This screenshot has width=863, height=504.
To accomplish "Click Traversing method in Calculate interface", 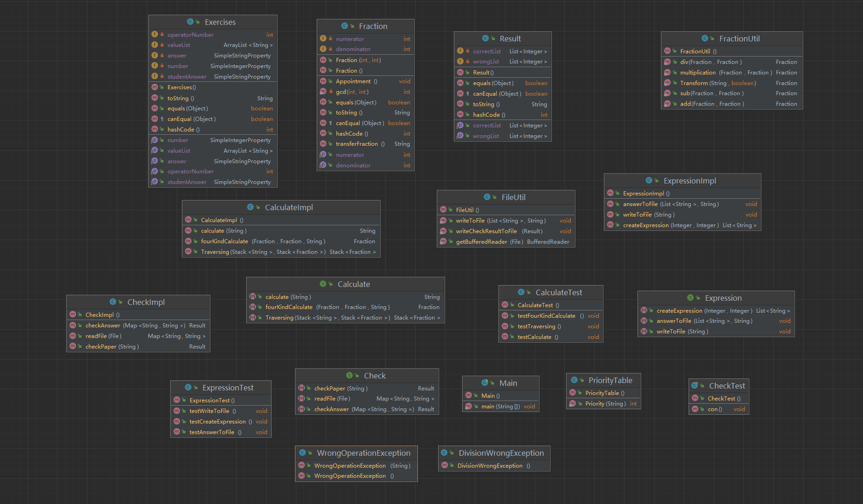I will (346, 318).
